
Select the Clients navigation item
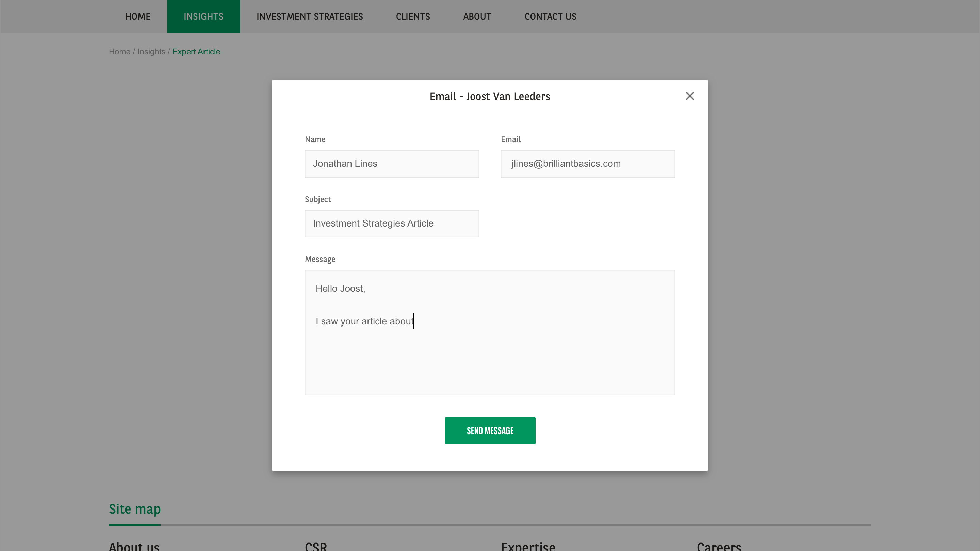[x=413, y=16]
